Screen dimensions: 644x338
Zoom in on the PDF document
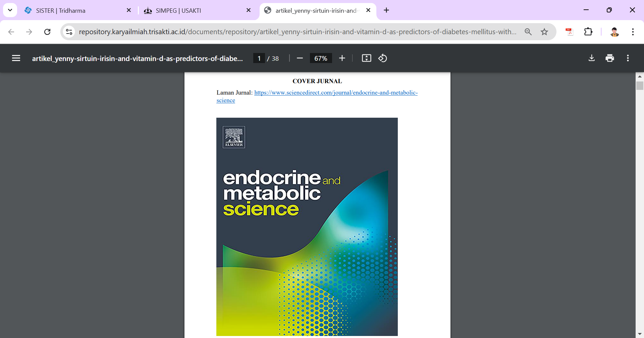click(x=342, y=58)
